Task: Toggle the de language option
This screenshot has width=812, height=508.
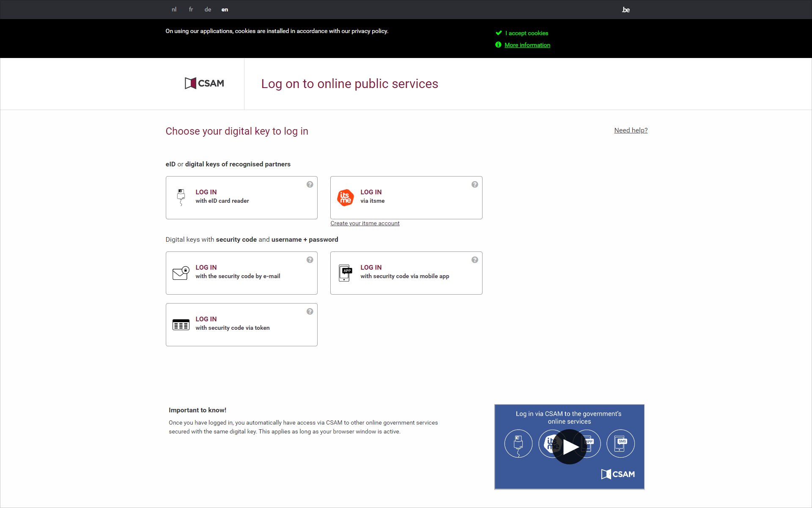Action: click(x=208, y=9)
